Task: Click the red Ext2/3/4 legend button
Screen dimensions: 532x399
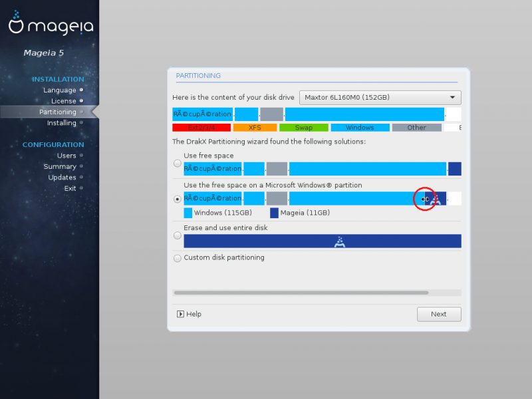Action: 201,128
